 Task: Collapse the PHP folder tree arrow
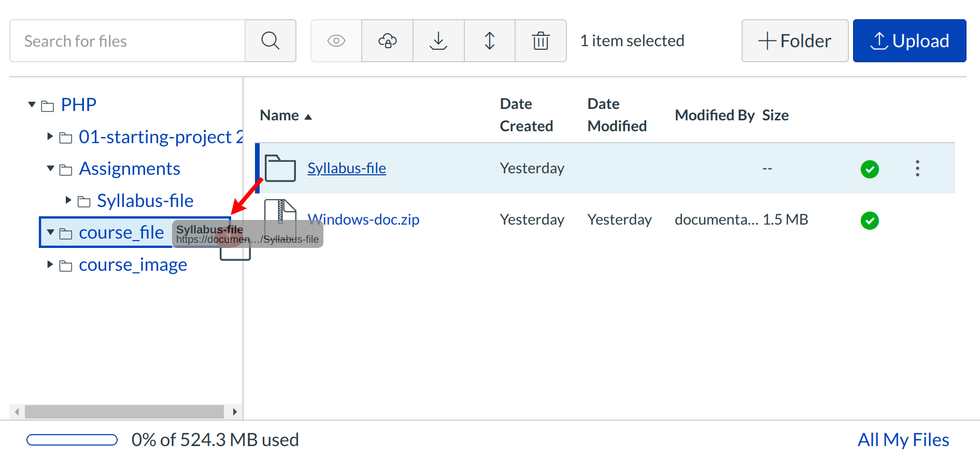coord(32,105)
